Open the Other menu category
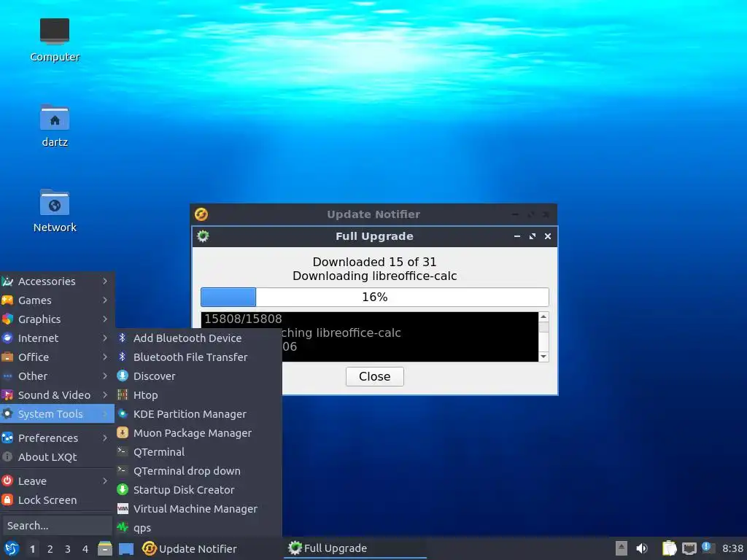The image size is (747, 560). click(57, 376)
